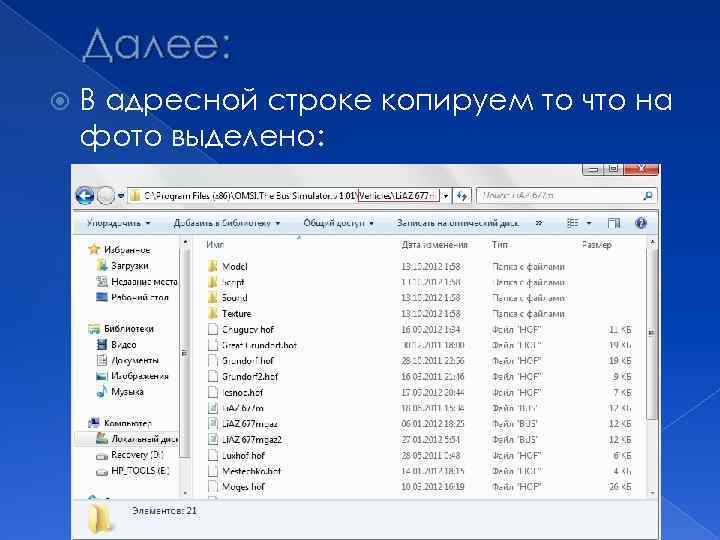
Task: Click the address bar path text
Action: [289, 196]
